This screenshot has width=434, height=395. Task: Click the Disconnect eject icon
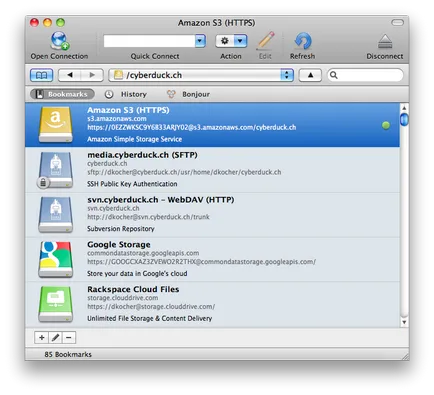coord(385,42)
